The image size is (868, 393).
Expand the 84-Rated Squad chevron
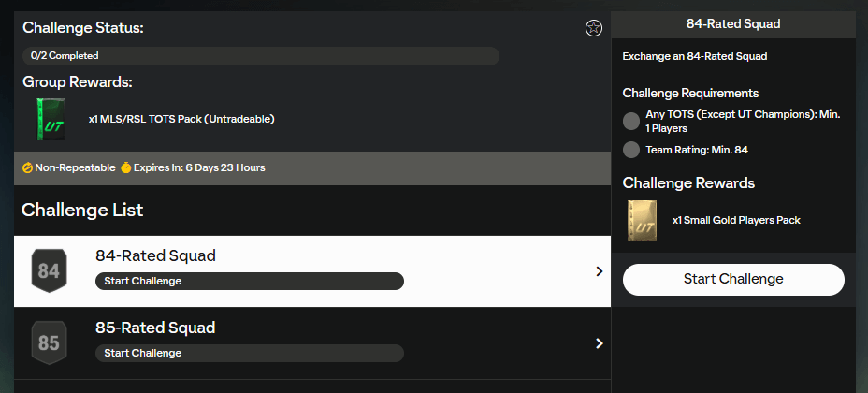(x=599, y=271)
